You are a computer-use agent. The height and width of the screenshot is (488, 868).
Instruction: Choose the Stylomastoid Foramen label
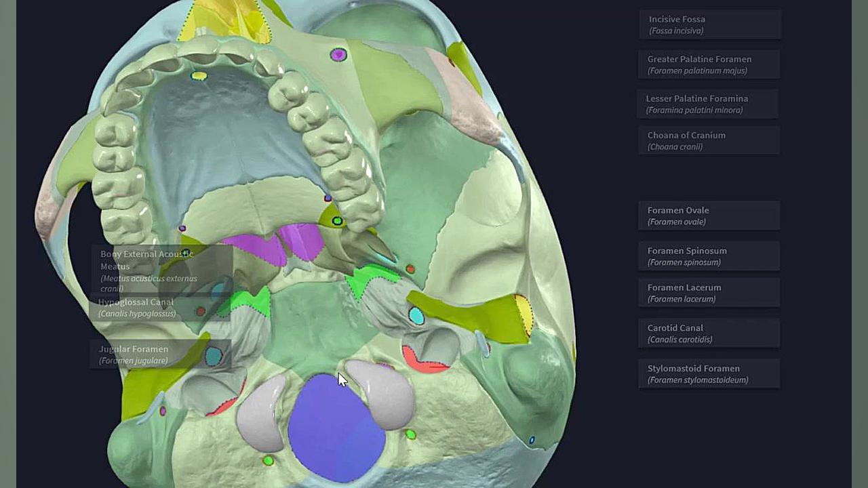point(709,373)
